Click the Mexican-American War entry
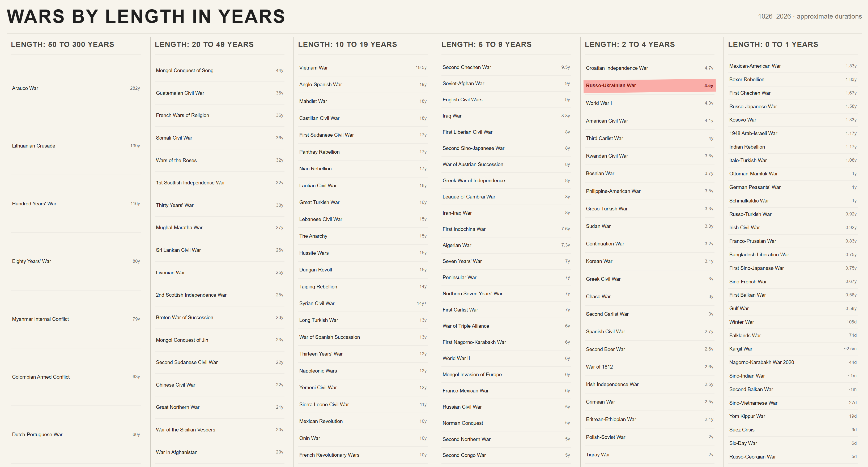 pyautogui.click(x=793, y=66)
